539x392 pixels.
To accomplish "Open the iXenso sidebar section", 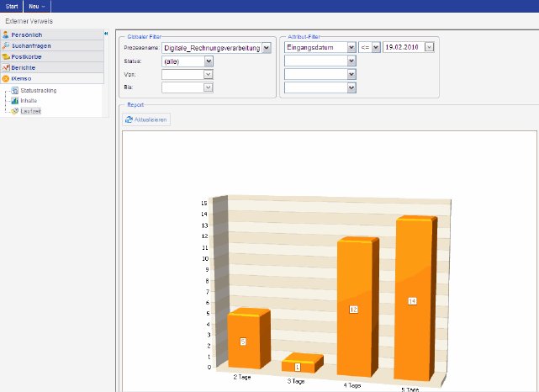I will pos(21,78).
